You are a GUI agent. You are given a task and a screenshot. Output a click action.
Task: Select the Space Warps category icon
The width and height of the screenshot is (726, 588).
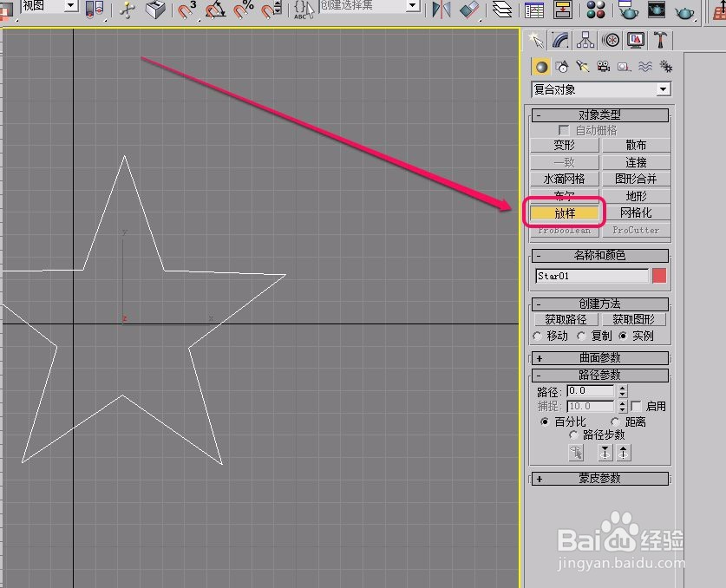(x=644, y=67)
